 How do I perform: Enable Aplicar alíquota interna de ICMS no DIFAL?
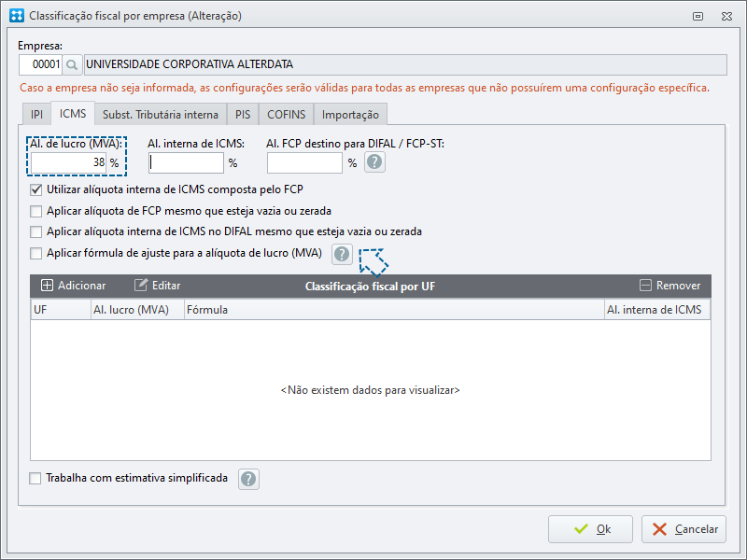point(35,231)
